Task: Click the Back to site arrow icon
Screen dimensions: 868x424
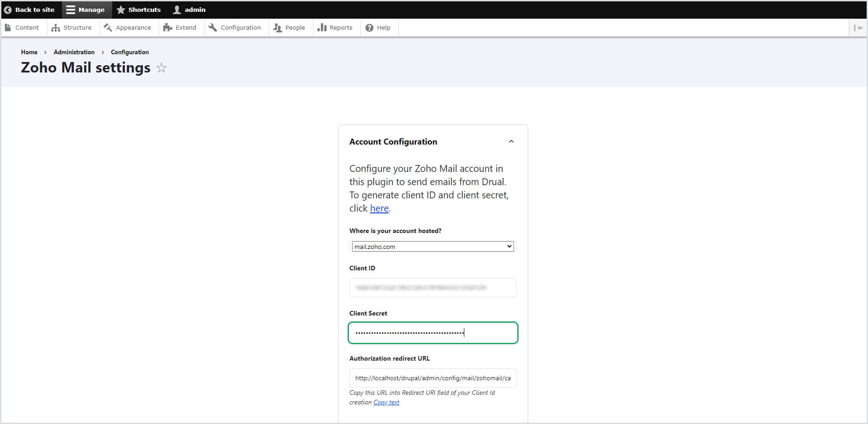Action: pos(8,10)
